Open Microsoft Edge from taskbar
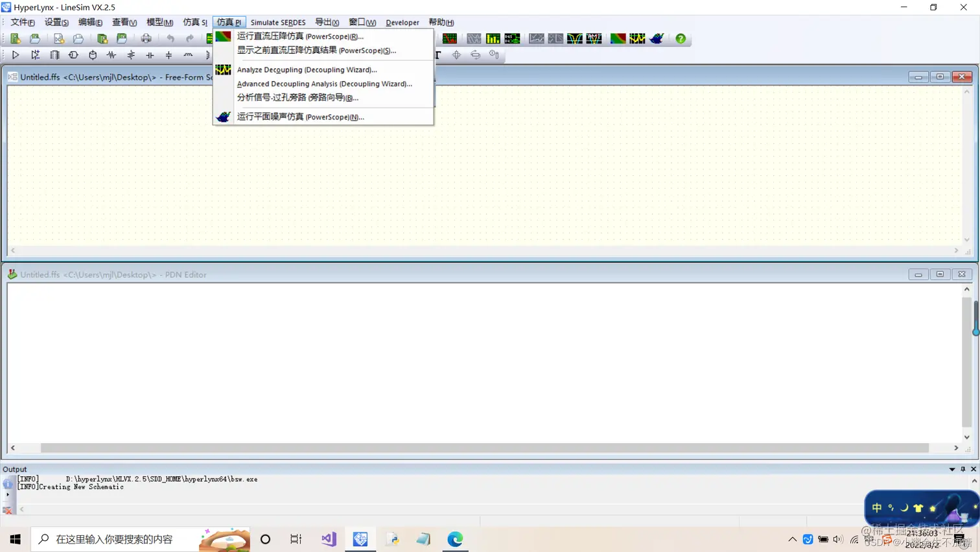This screenshot has width=980, height=552. click(x=455, y=539)
